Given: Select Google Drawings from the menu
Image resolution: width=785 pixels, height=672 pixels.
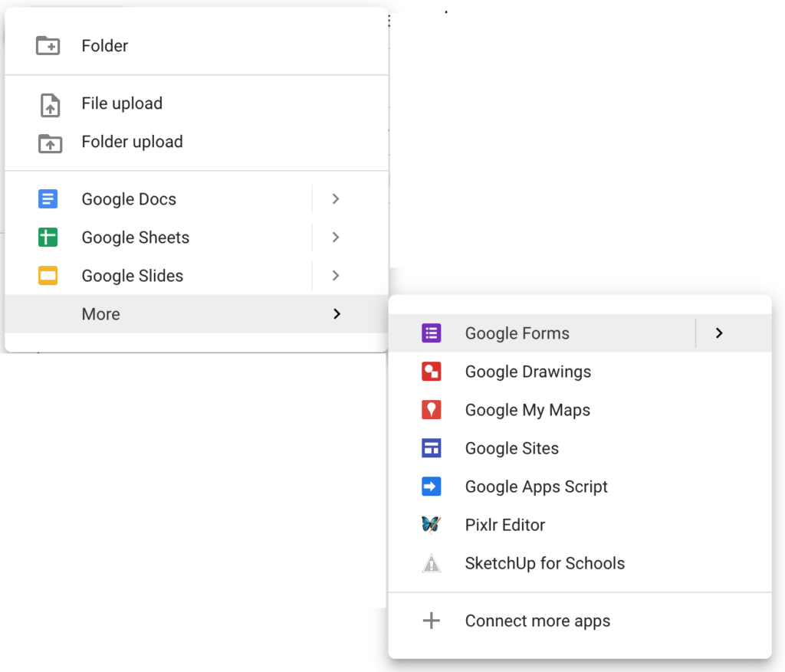Looking at the screenshot, I should click(527, 371).
